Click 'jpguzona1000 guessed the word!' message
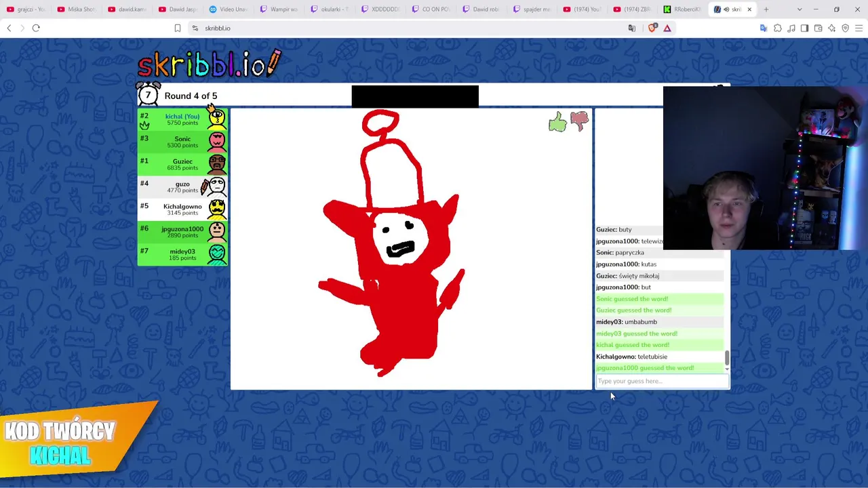Screen dimensions: 868x488 [x=645, y=368]
